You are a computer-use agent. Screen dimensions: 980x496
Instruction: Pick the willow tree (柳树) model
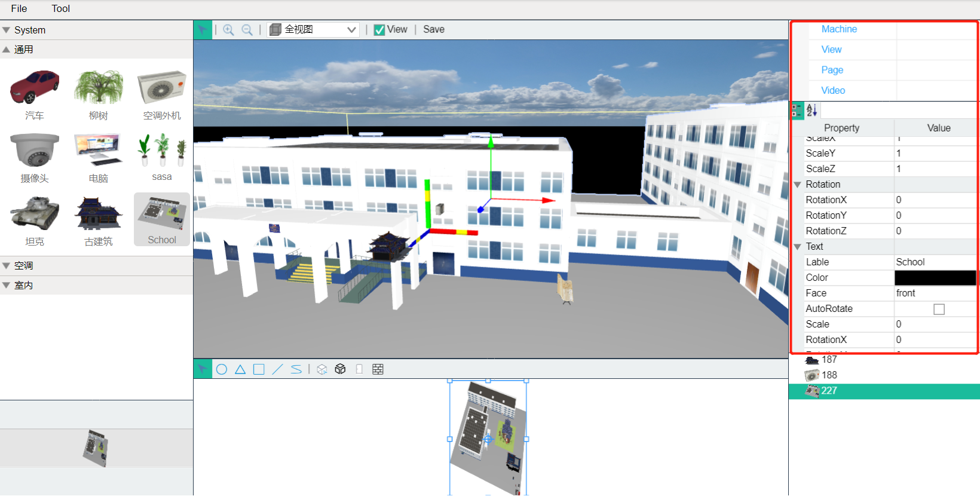pos(99,94)
